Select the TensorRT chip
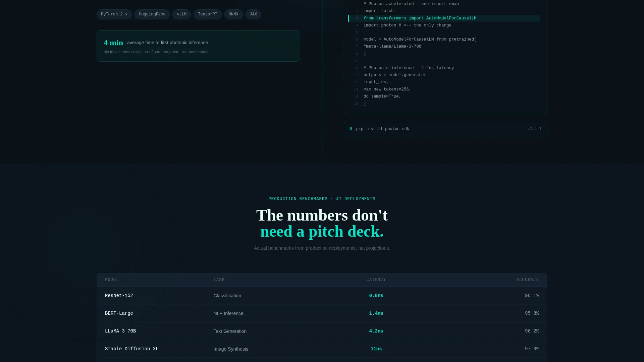Screen dimensions: 644x362 pyautogui.click(x=207, y=14)
